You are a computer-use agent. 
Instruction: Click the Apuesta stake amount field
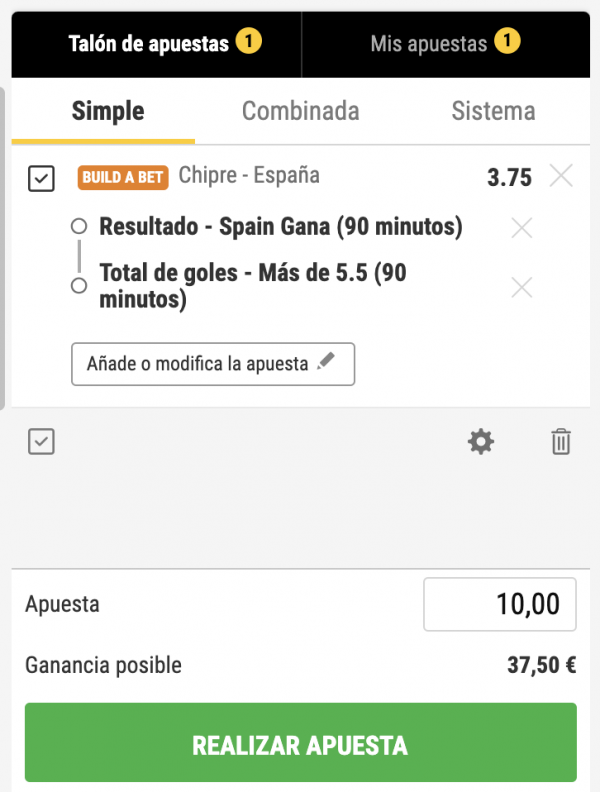click(499, 604)
